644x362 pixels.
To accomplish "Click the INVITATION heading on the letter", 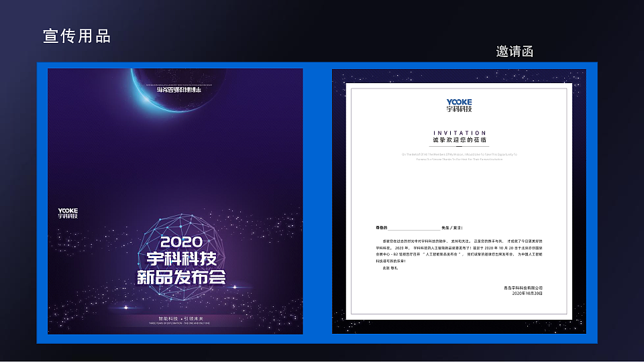I will click(x=460, y=133).
